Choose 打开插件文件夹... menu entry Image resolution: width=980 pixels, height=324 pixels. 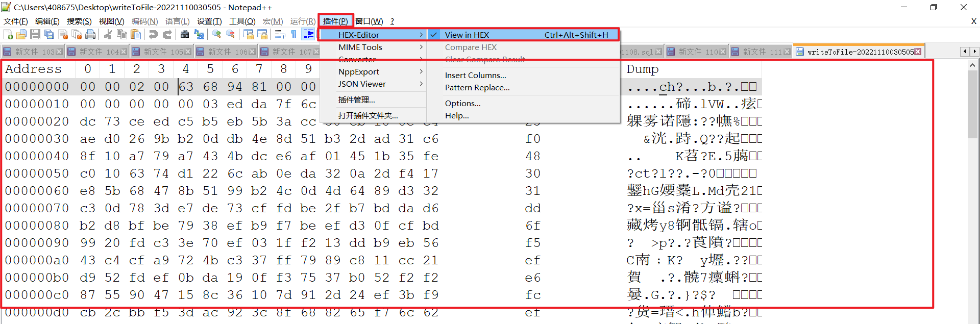pos(373,115)
